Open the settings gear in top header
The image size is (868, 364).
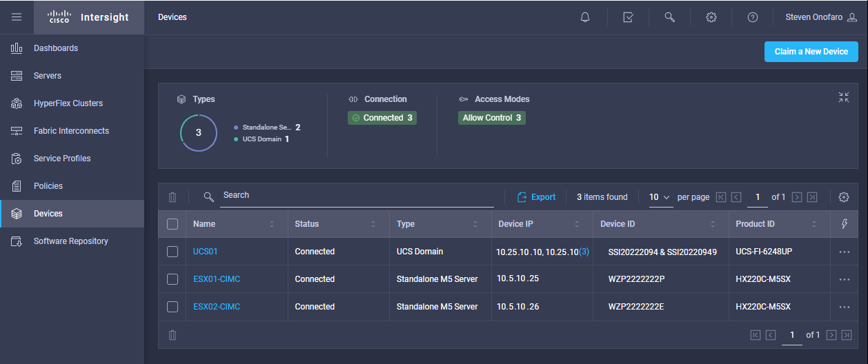pos(711,17)
